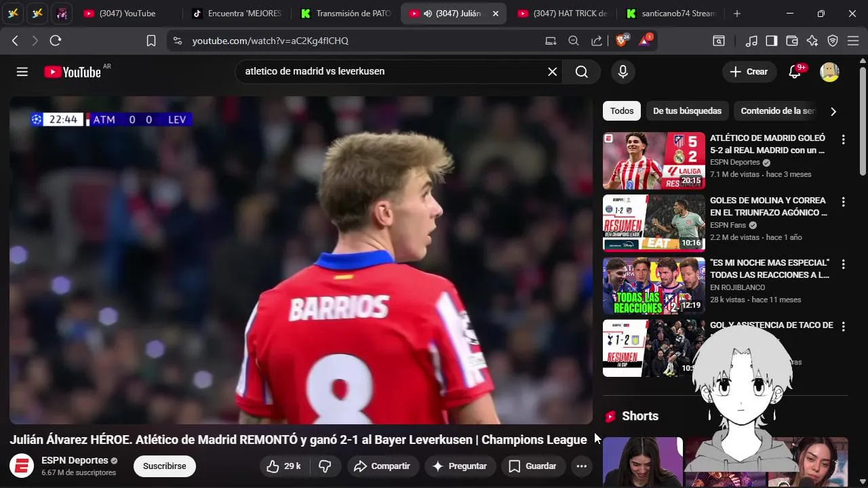Switch to the HAT TRICK de tab
Viewport: 868px width, 488px height.
click(x=562, y=14)
